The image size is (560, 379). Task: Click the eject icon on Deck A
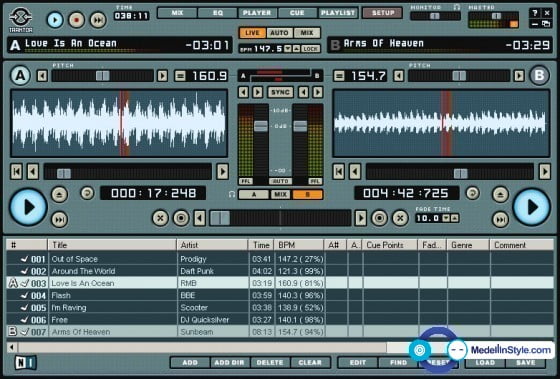pyautogui.click(x=59, y=194)
